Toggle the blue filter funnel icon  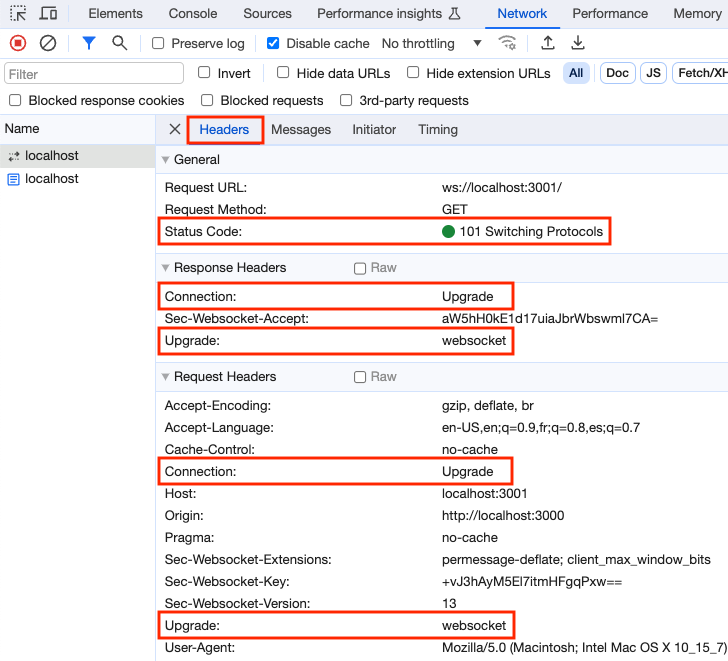[89, 43]
